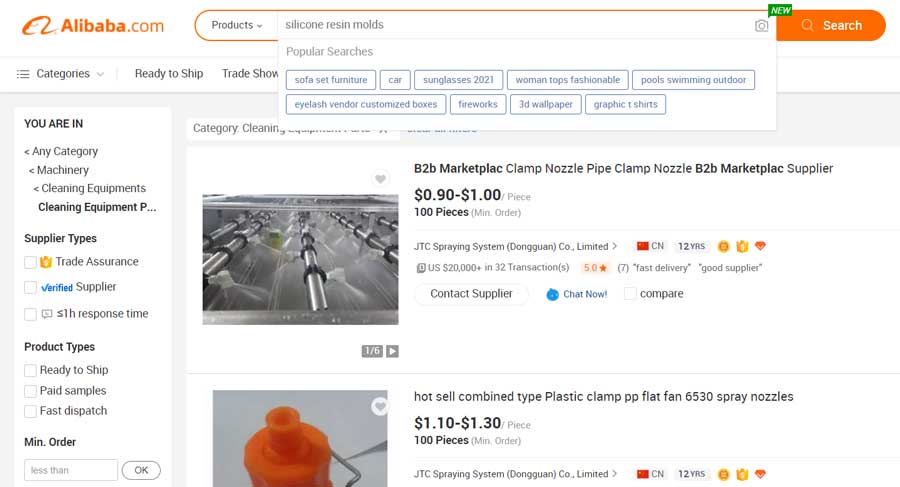This screenshot has height=487, width=900.
Task: Tick the compare checkbox on first listing
Action: [x=630, y=293]
